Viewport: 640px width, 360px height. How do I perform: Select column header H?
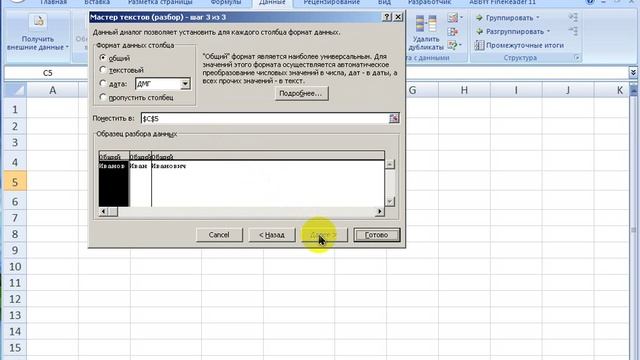(x=464, y=90)
